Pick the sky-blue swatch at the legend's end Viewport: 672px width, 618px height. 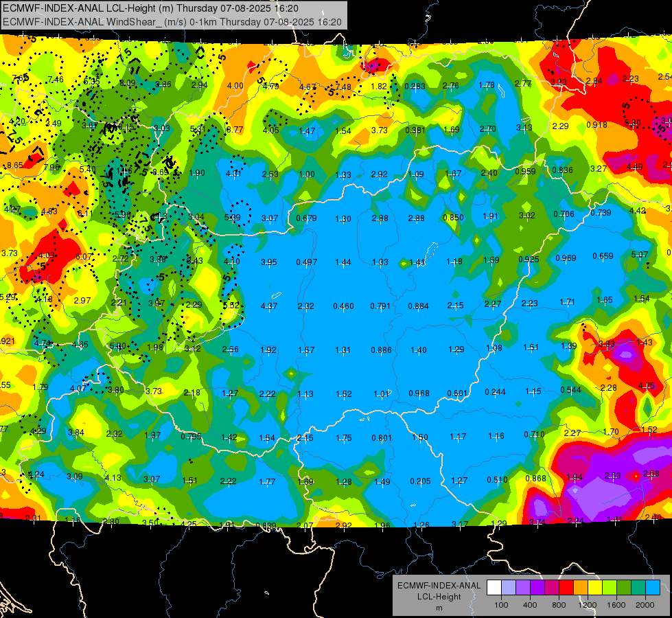click(653, 588)
